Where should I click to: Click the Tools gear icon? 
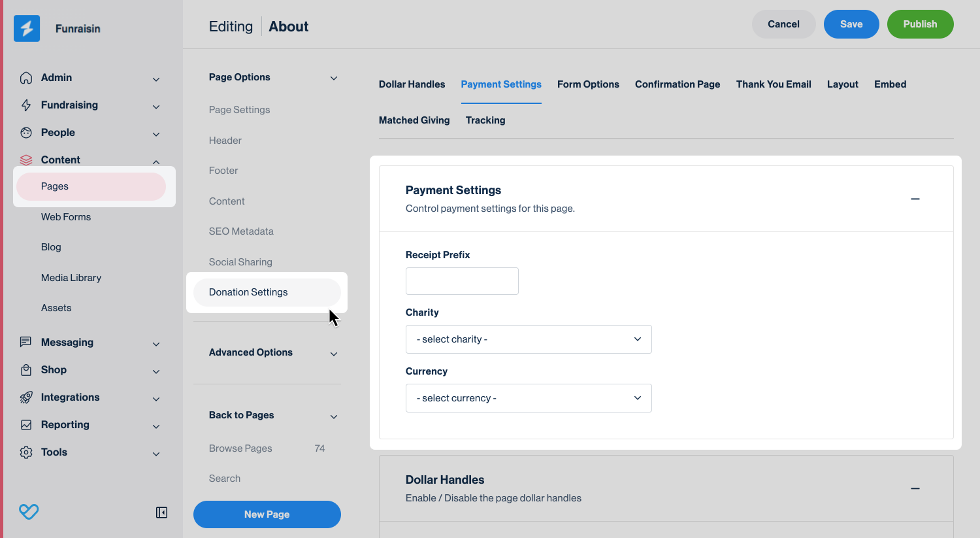click(26, 452)
